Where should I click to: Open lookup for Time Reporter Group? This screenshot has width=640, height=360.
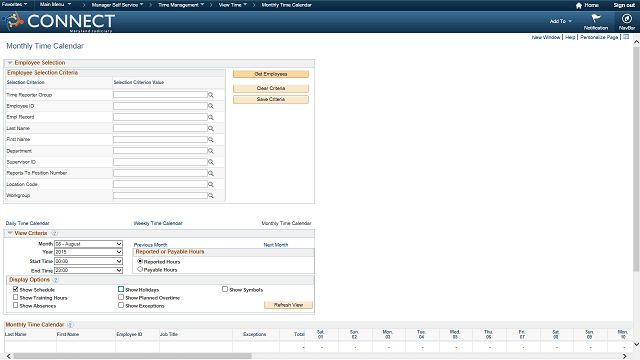(211, 95)
